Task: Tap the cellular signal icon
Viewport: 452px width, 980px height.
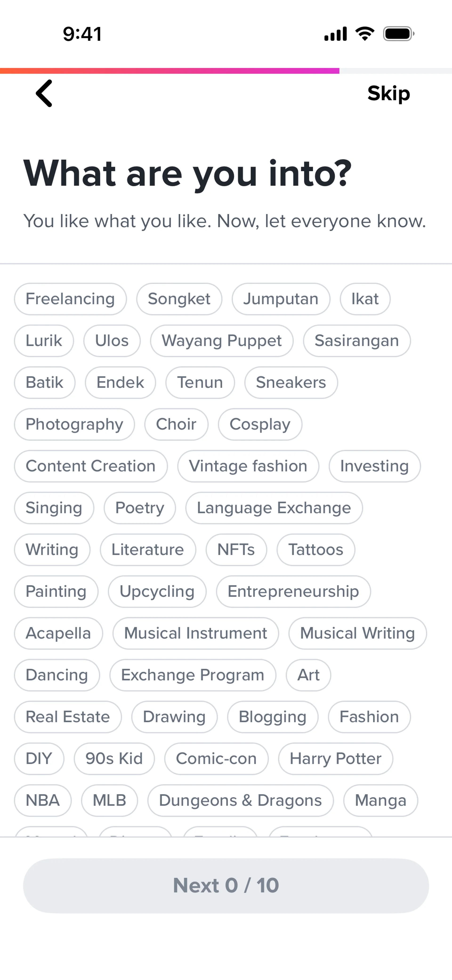Action: click(x=335, y=34)
